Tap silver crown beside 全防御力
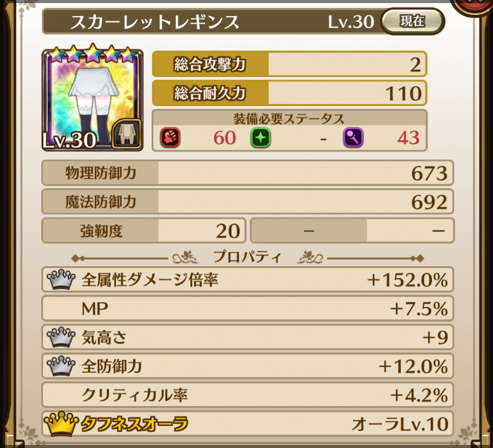 click(x=61, y=366)
